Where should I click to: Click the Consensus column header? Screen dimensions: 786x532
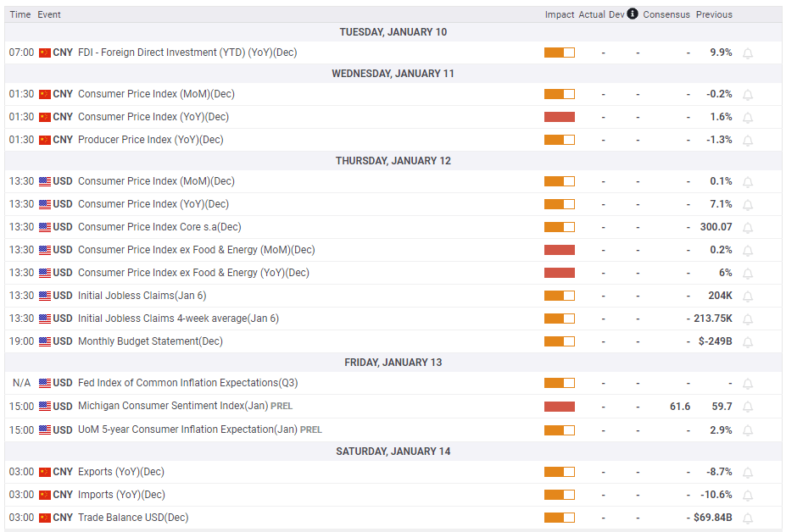[666, 14]
